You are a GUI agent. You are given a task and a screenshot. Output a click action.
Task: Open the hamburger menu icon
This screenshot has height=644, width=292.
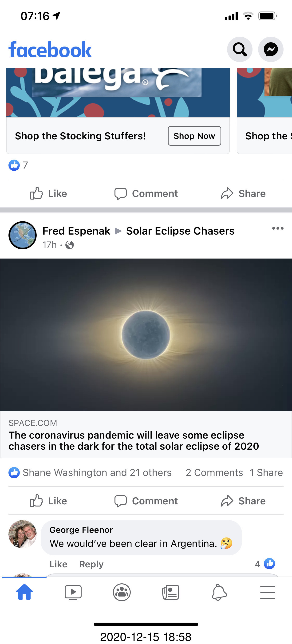pyautogui.click(x=268, y=592)
